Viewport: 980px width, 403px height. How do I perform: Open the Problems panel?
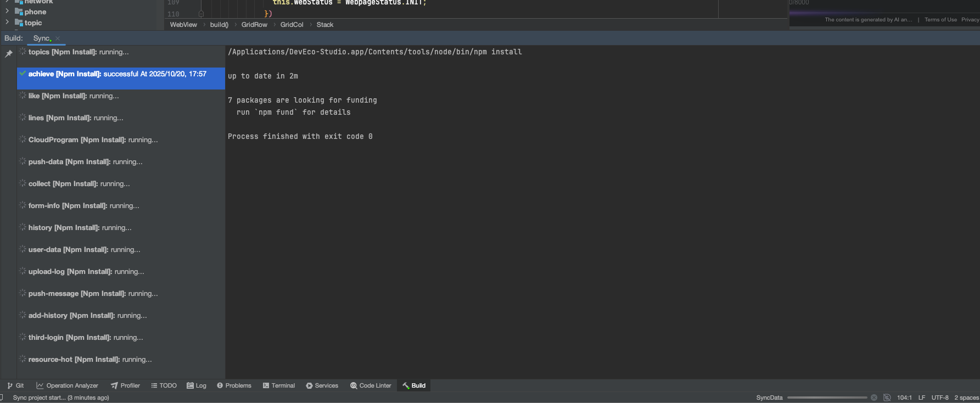pos(234,385)
